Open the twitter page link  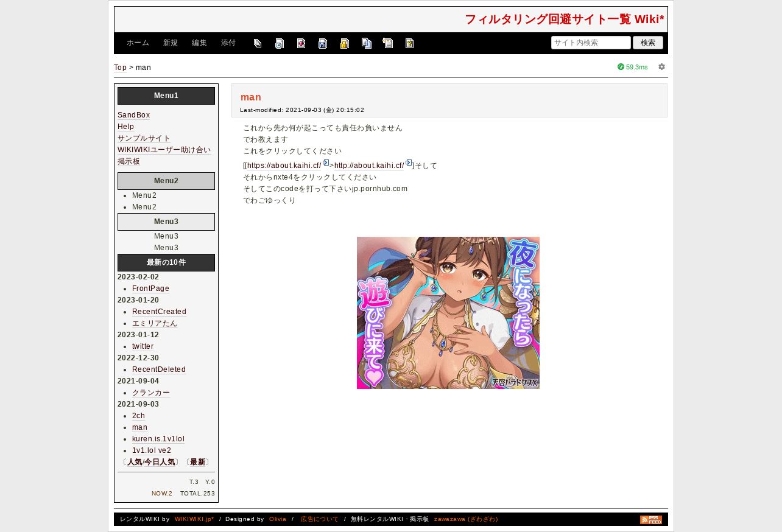pyautogui.click(x=143, y=346)
